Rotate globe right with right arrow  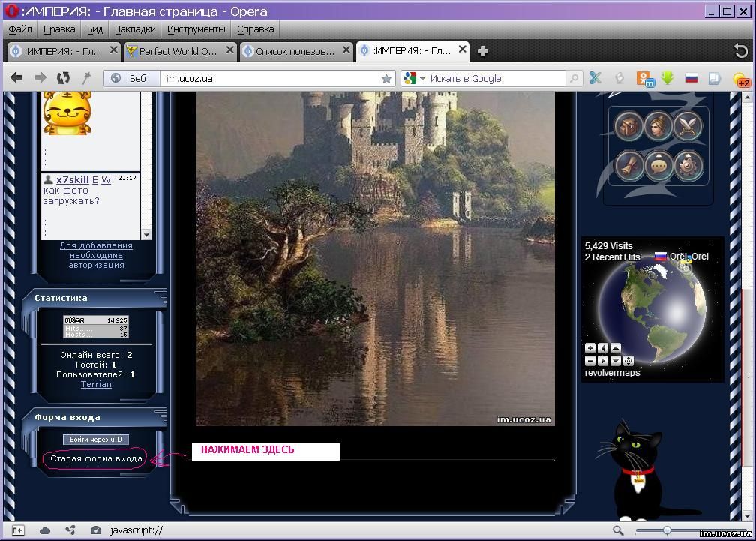(x=603, y=361)
